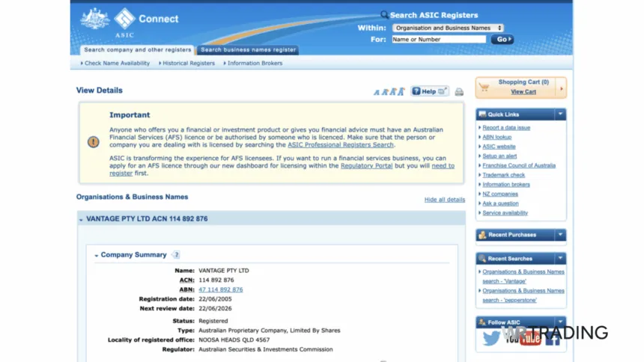The height and width of the screenshot is (362, 644).
Task: Click the status value Registered
Action: pos(213,321)
